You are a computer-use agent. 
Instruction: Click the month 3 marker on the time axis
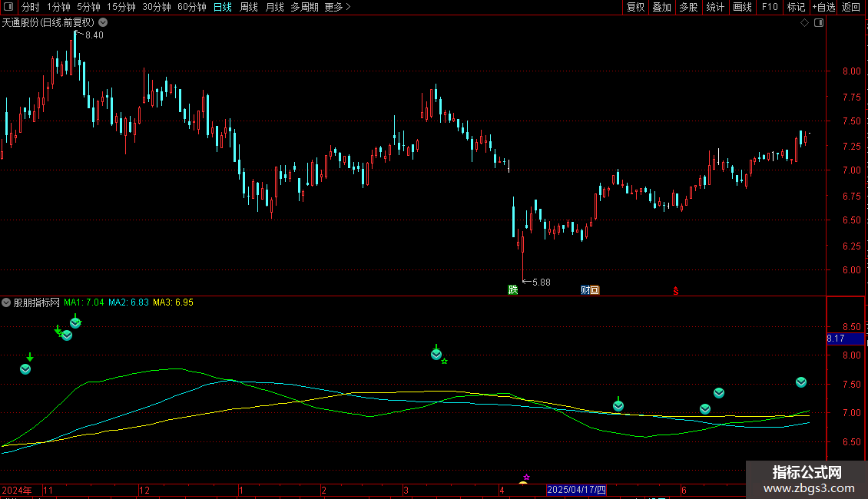pyautogui.click(x=406, y=490)
